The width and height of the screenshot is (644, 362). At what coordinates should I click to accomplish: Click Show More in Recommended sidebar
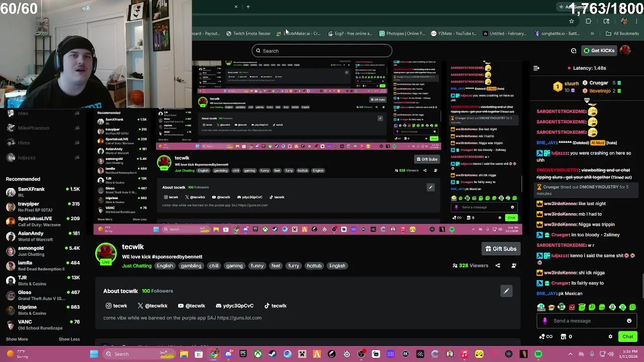(x=17, y=339)
